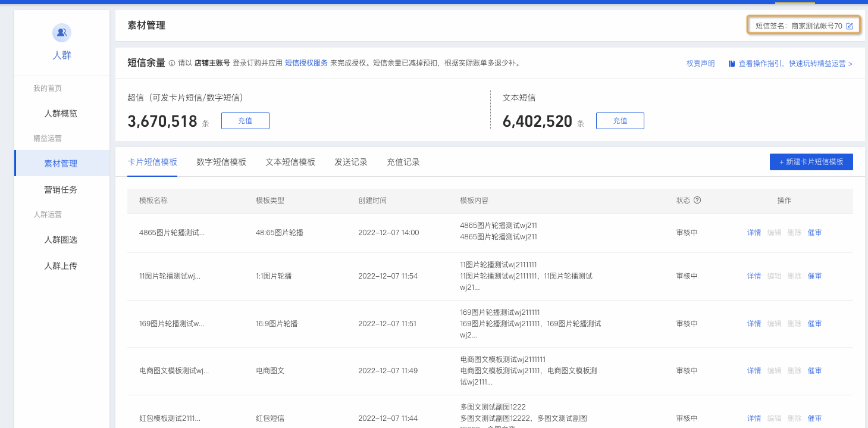Click 详情 for 电商图文模板测试 row
Image resolution: width=868 pixels, height=428 pixels.
pyautogui.click(x=754, y=371)
